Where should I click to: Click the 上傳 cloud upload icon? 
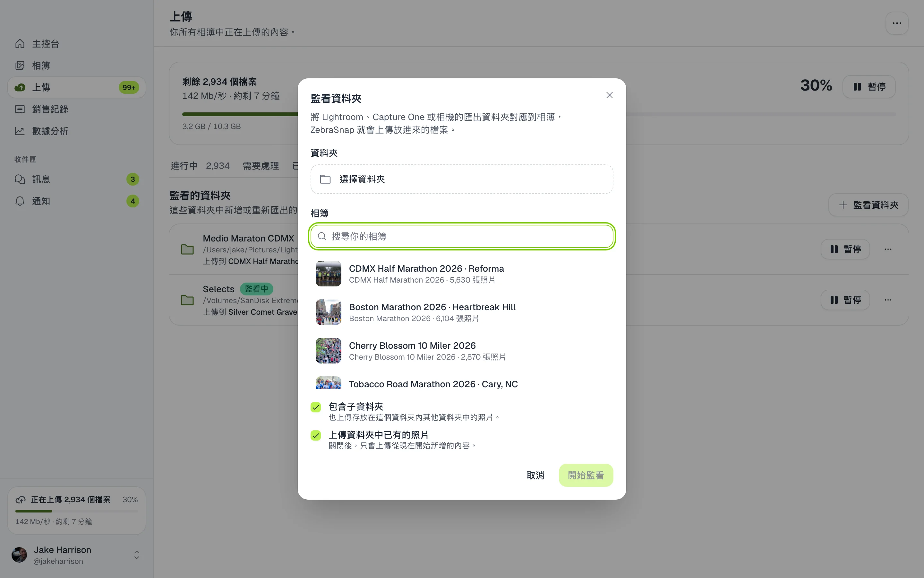[x=20, y=87]
